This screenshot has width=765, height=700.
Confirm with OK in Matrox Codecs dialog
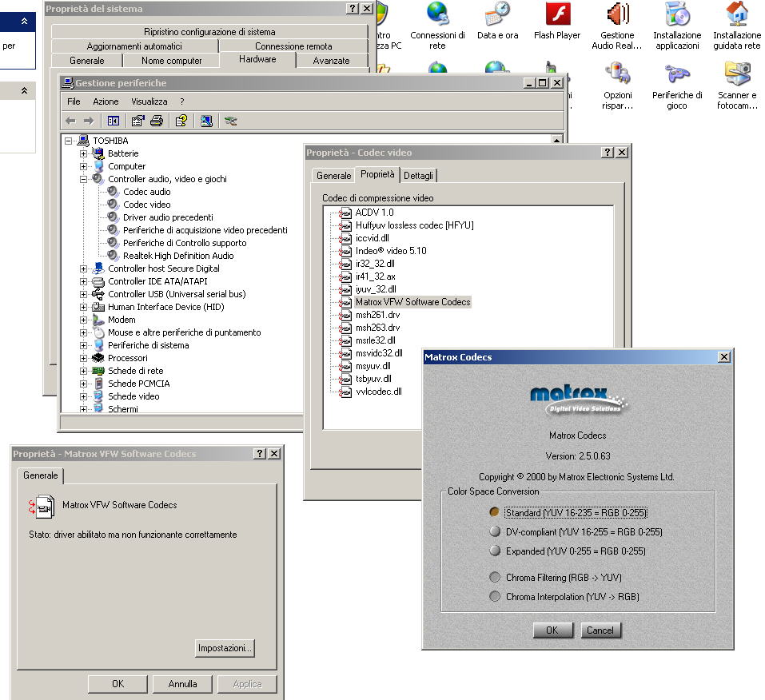[x=552, y=630]
